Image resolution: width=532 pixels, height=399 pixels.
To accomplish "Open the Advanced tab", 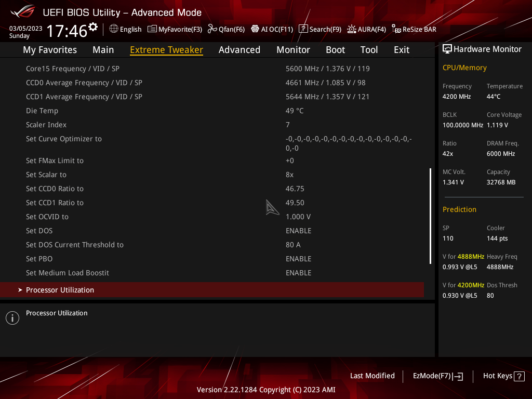I will [239, 49].
